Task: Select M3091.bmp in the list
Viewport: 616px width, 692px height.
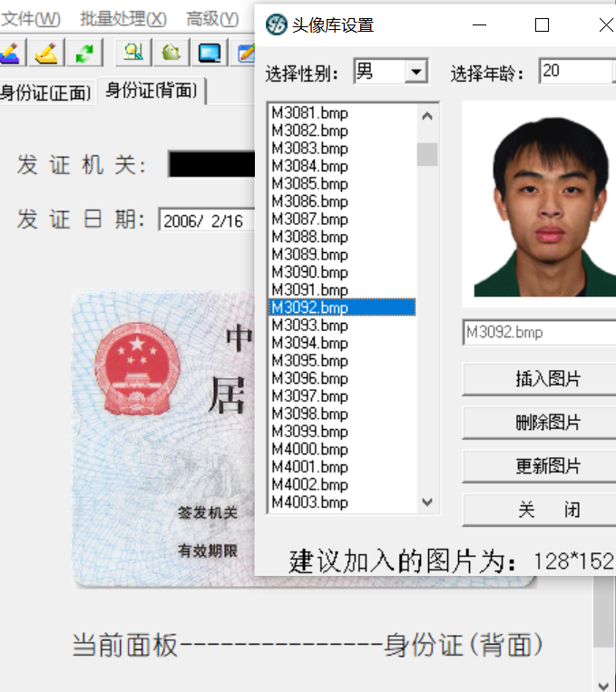Action: click(342, 289)
